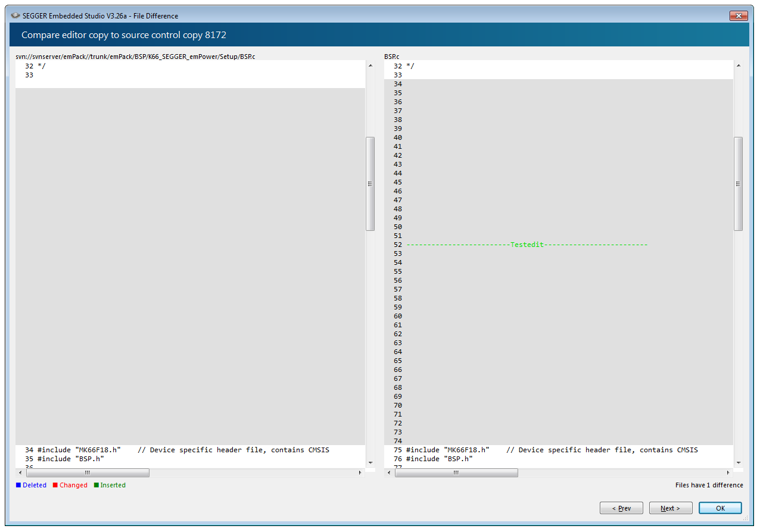Click left pane vertical scroll down arrow
757x532 pixels.
point(370,462)
